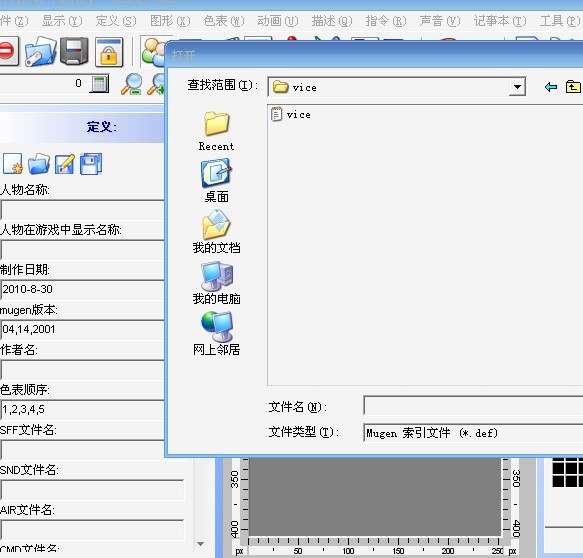Open the 工具 menu
The height and width of the screenshot is (558, 583).
[560, 21]
